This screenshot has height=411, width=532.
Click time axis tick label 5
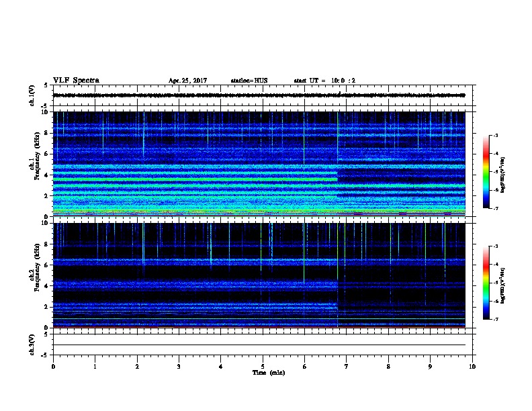click(263, 367)
